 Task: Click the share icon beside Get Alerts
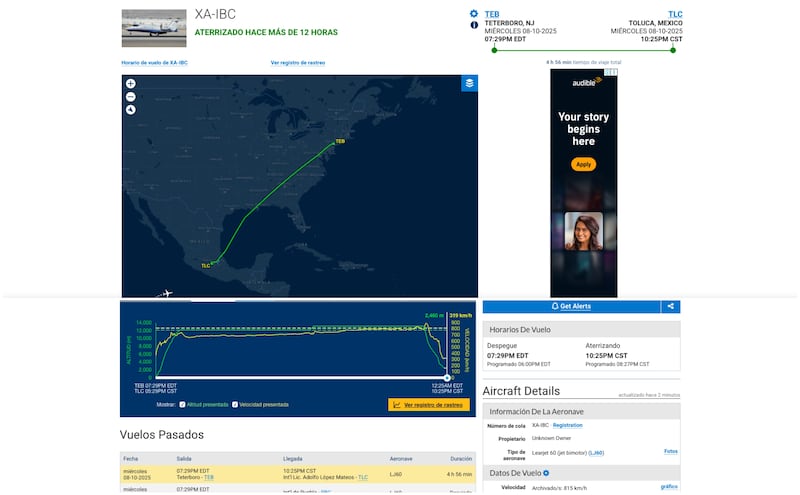(x=671, y=306)
